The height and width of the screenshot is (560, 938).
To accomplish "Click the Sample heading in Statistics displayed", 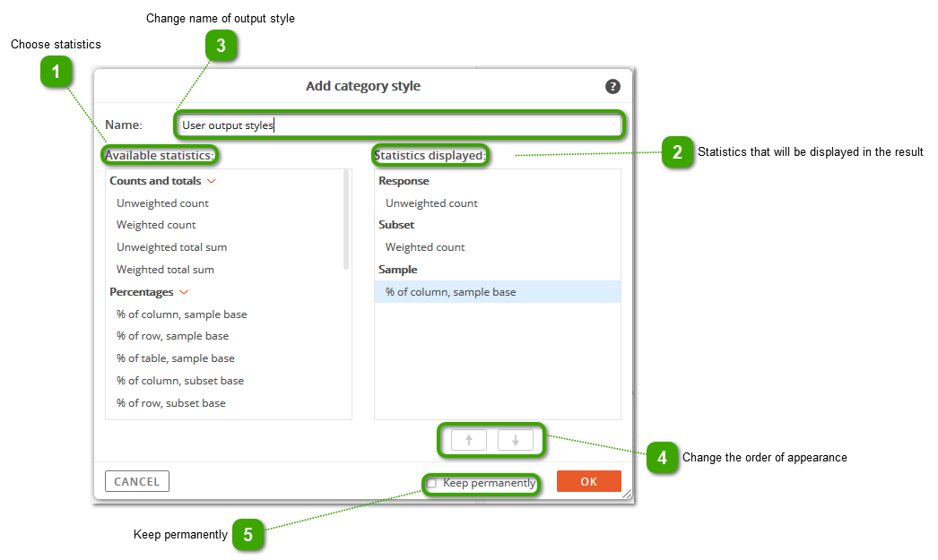I will (398, 270).
